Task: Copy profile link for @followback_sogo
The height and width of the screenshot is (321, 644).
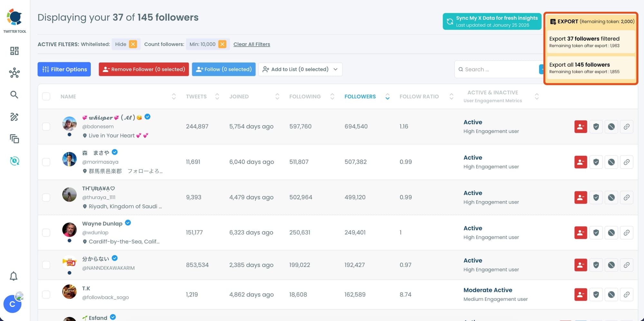Action: (627, 294)
